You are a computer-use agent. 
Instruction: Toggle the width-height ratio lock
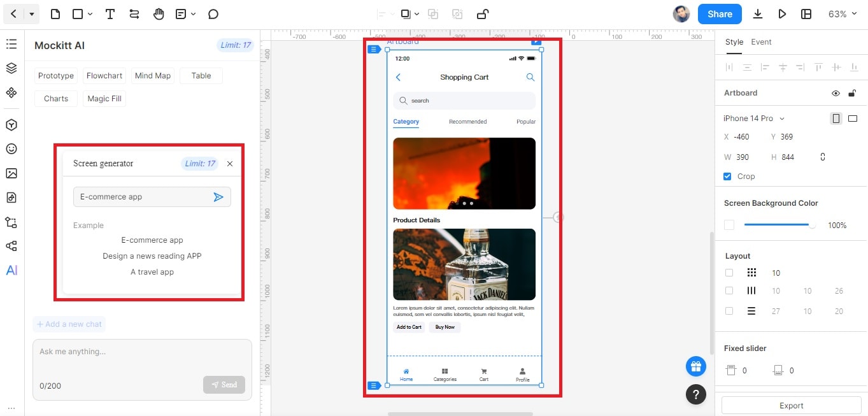tap(823, 157)
